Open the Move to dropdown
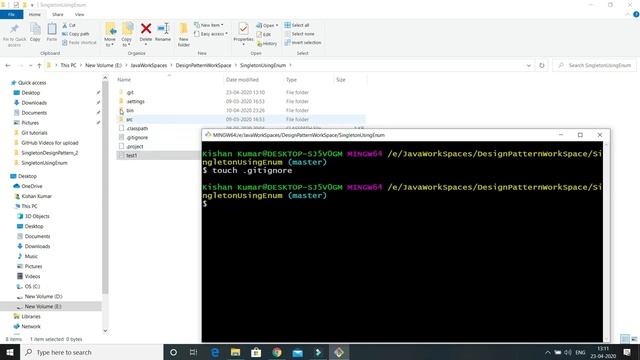 click(x=110, y=34)
